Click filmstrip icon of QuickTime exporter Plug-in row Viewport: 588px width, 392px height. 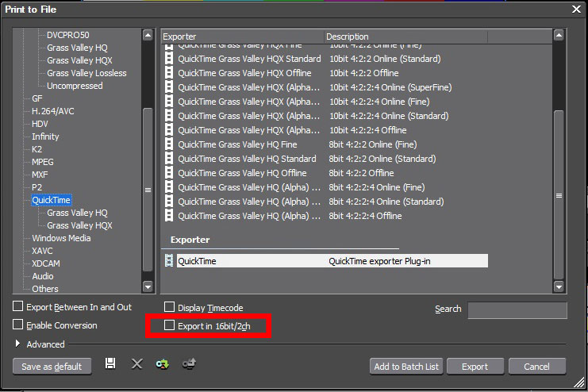(x=169, y=260)
